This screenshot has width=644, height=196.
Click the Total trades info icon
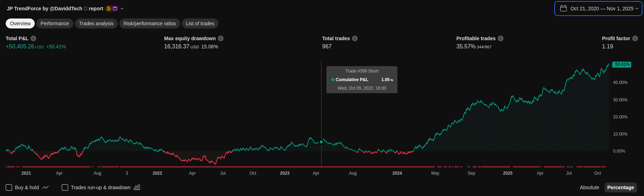355,38
